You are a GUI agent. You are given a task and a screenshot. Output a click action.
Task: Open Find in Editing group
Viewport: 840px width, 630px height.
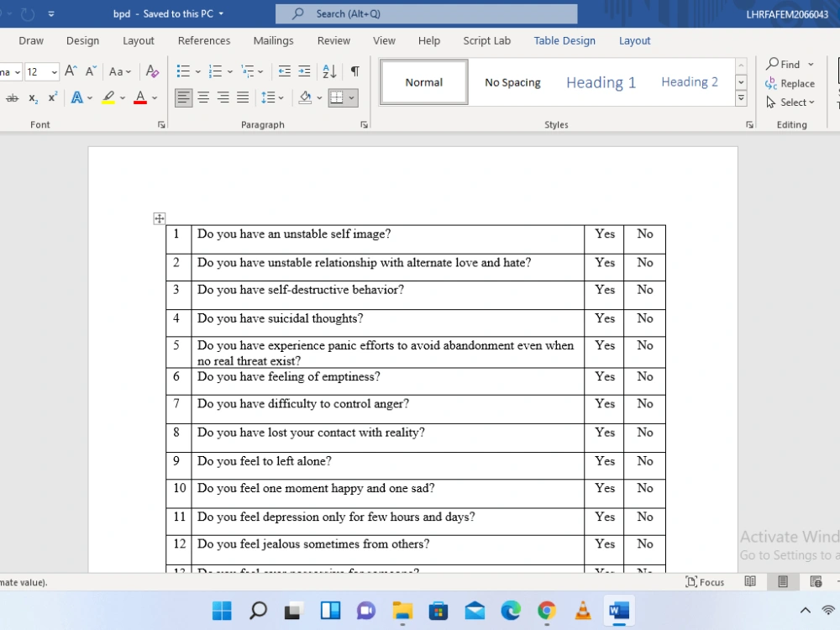pos(789,65)
